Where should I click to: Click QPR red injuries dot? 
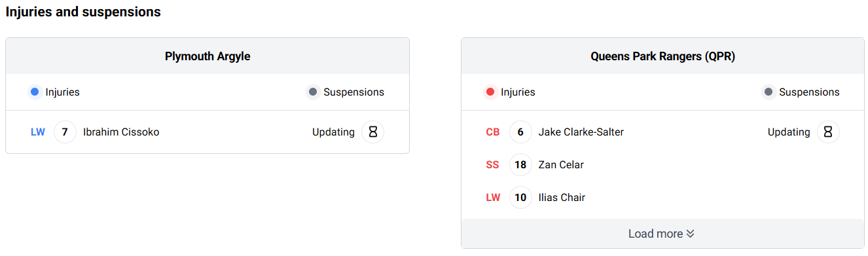click(x=490, y=92)
